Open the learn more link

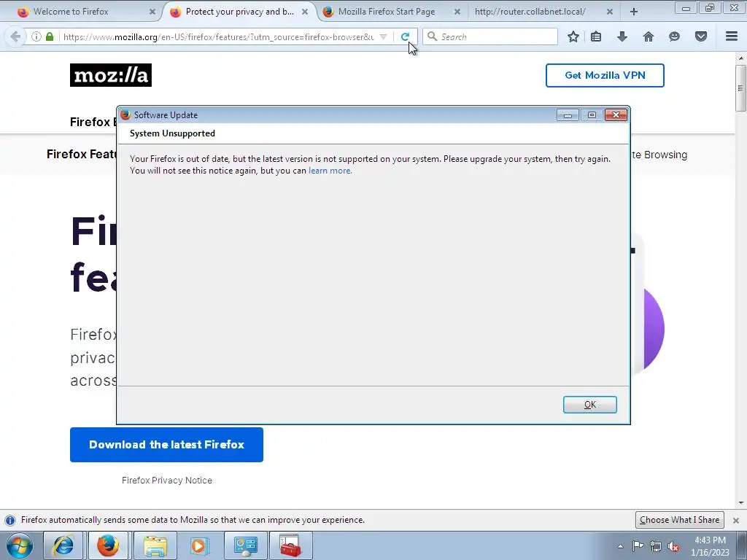click(x=330, y=171)
